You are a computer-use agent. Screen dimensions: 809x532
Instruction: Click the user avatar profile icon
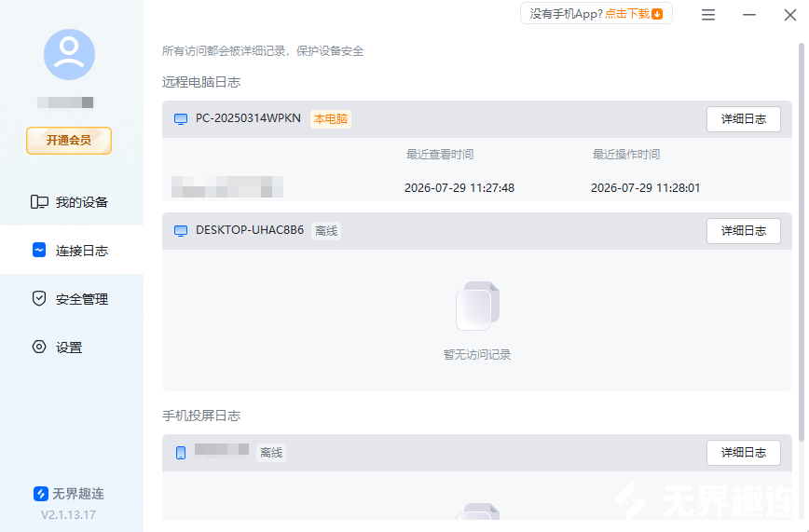tap(69, 54)
